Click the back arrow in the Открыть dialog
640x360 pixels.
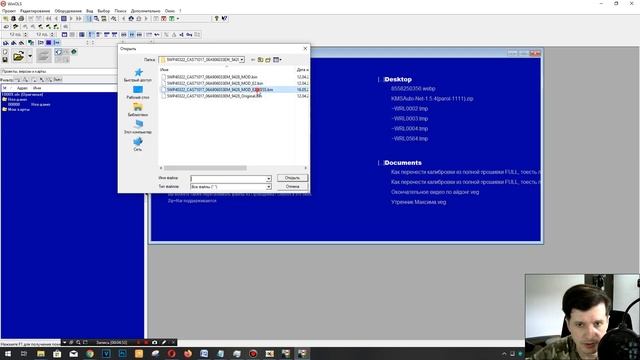[253, 60]
